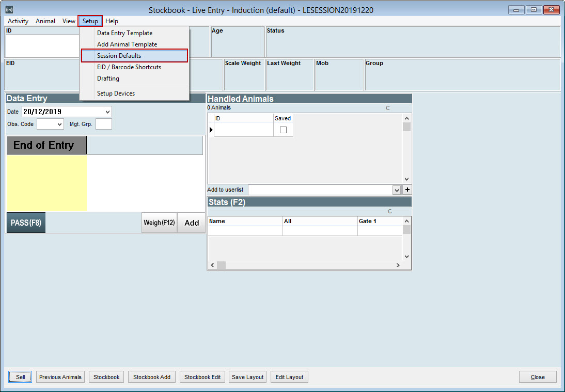Toggle the Saved checkbox in Handled Animals
This screenshot has width=565, height=392.
pyautogui.click(x=283, y=130)
